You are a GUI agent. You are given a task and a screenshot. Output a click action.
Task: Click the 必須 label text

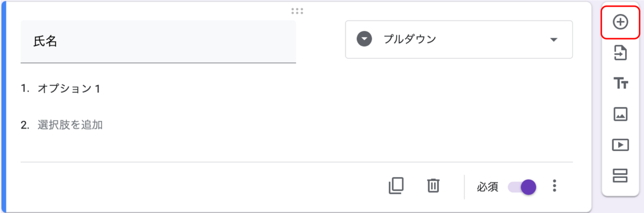pyautogui.click(x=487, y=187)
